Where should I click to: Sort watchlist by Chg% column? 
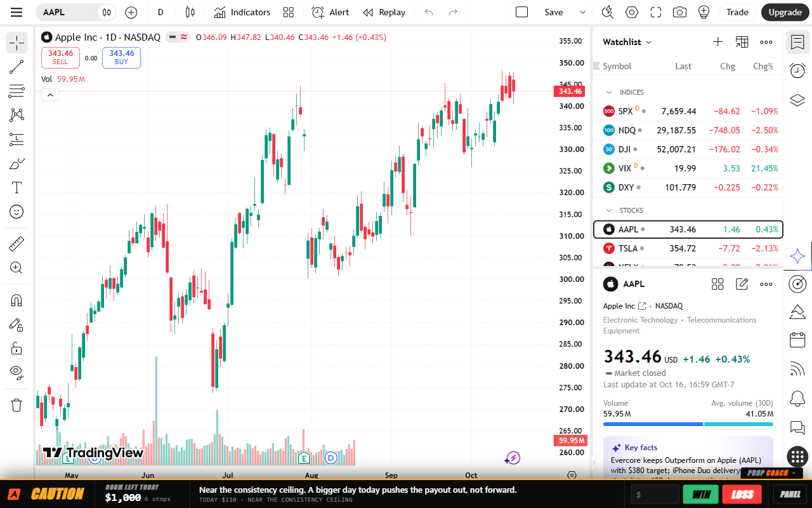(x=763, y=66)
